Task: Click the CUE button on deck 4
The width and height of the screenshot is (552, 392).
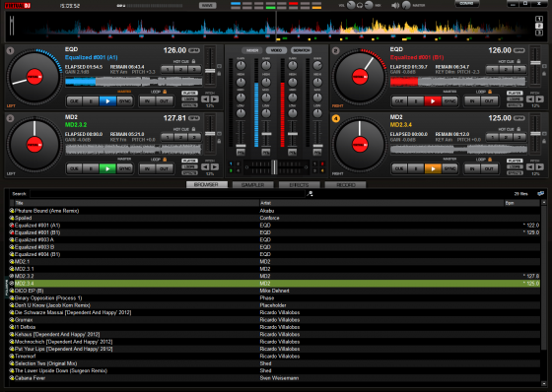Action: tap(399, 168)
